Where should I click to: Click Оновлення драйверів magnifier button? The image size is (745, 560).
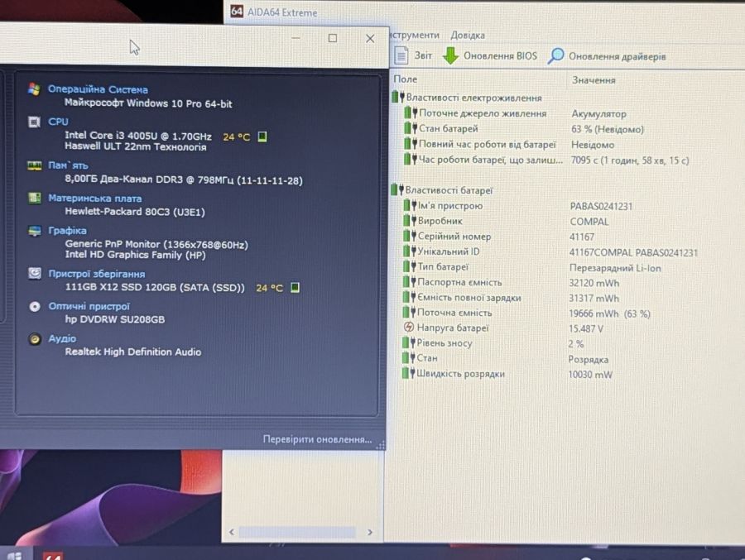(607, 56)
